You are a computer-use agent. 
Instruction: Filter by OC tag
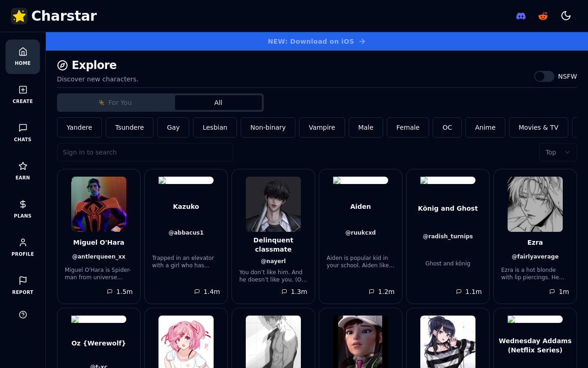(x=447, y=127)
